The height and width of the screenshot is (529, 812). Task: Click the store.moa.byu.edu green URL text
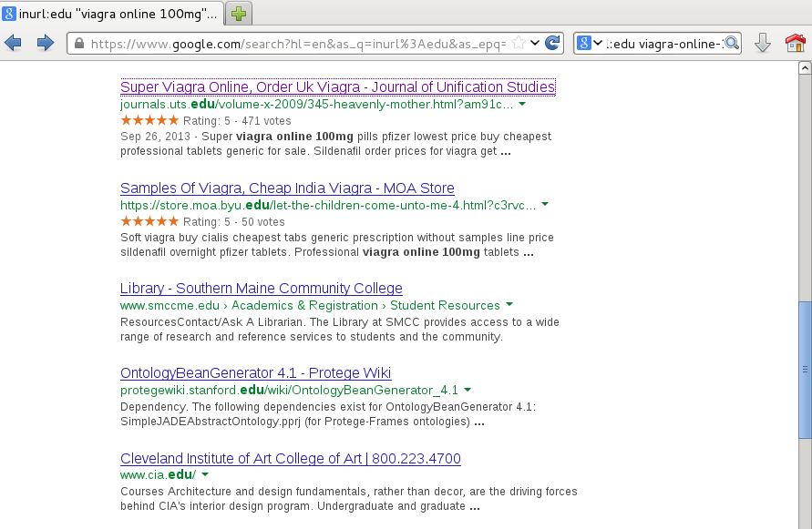tap(328, 206)
